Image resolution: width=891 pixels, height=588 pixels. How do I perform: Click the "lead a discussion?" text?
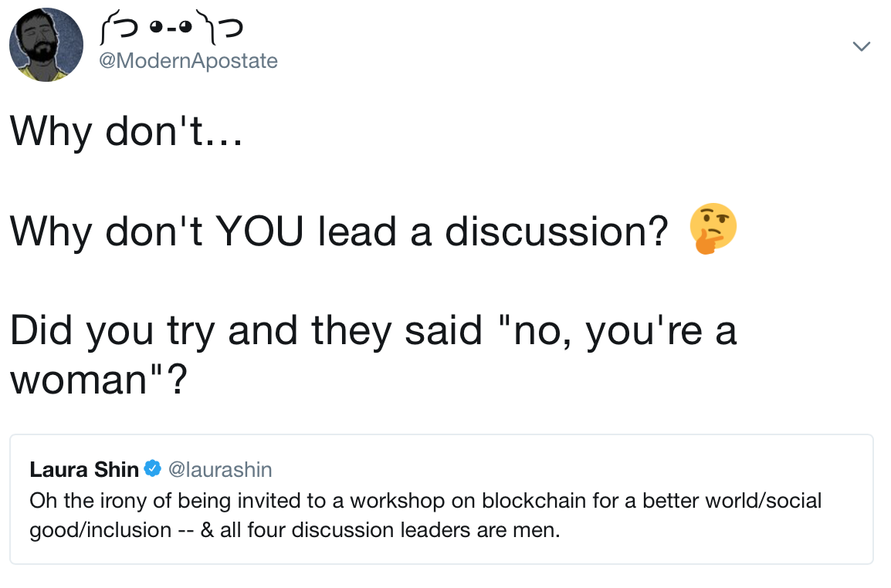[x=493, y=231]
